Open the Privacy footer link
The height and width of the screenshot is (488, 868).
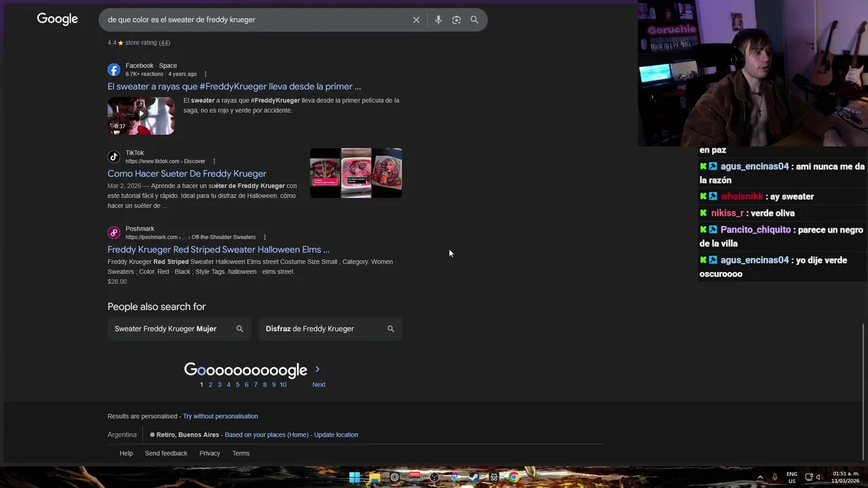click(x=210, y=453)
